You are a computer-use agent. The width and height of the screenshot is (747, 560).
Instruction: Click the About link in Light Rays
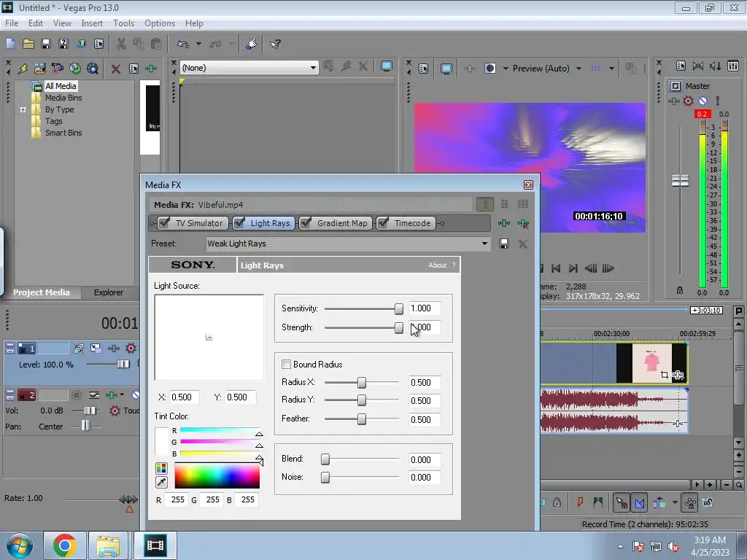click(x=438, y=265)
